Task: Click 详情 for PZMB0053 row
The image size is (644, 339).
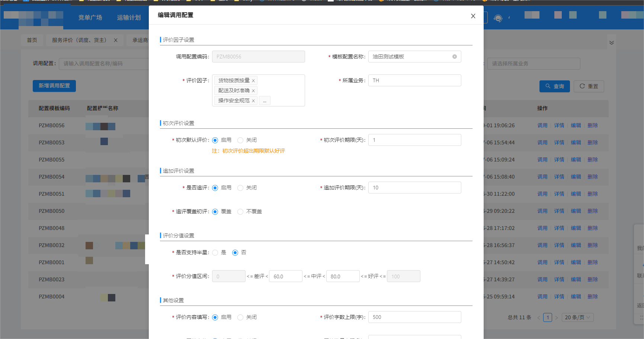Action: click(559, 143)
